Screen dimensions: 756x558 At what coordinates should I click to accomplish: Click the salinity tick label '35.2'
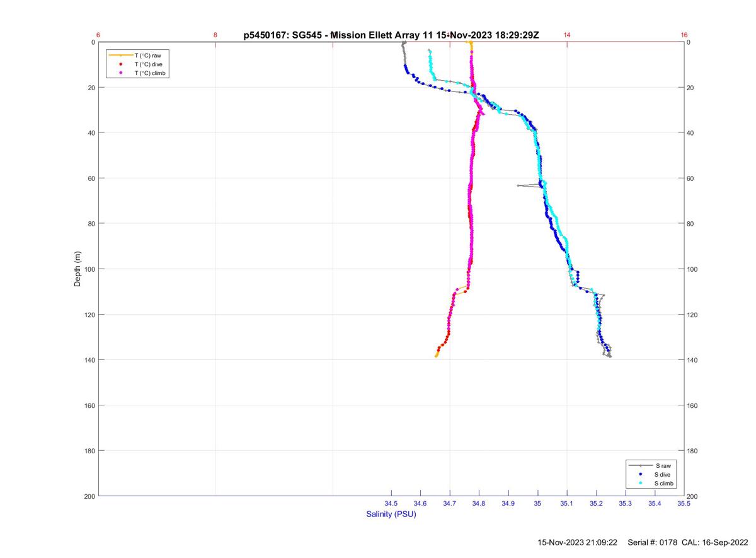(x=596, y=504)
